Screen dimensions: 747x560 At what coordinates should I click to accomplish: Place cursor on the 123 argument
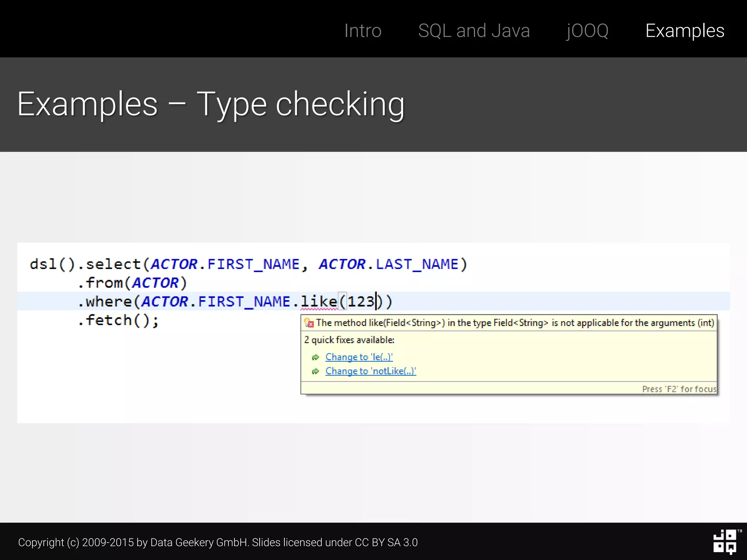pyautogui.click(x=361, y=302)
